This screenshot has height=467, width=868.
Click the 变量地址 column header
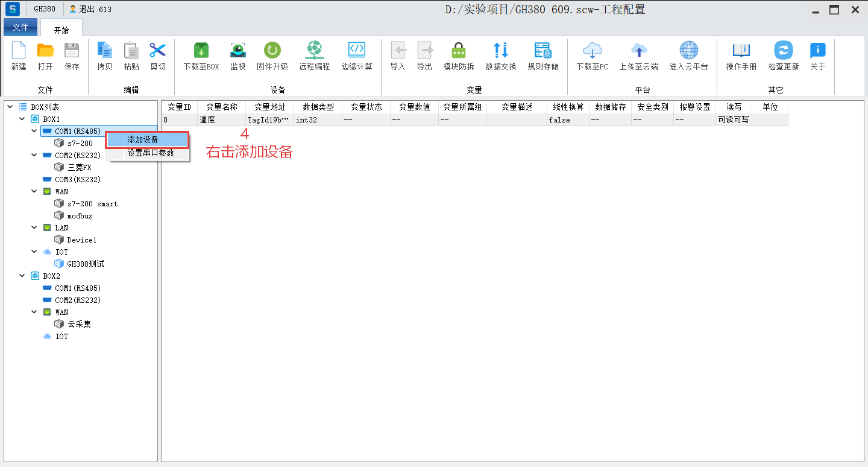pyautogui.click(x=270, y=107)
